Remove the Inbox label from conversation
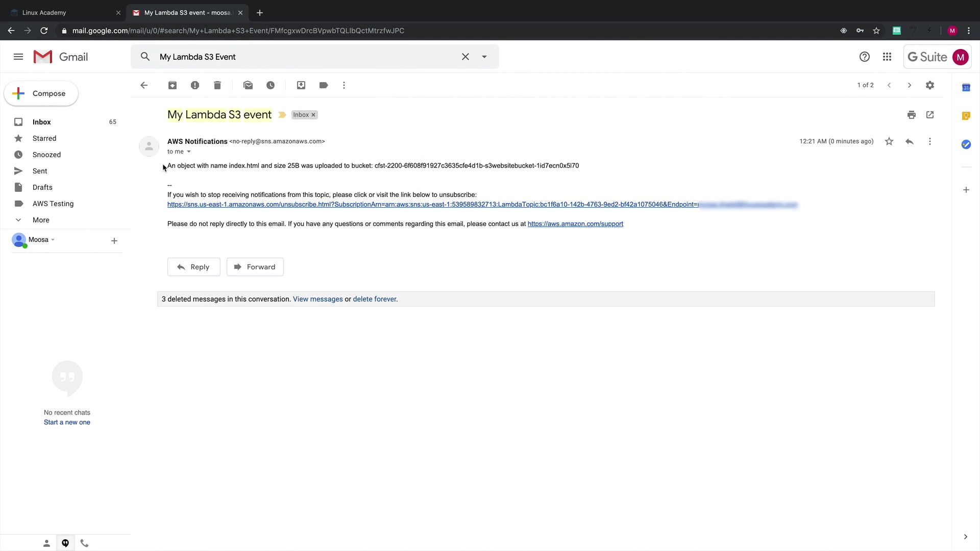This screenshot has height=551, width=980. coord(313,115)
